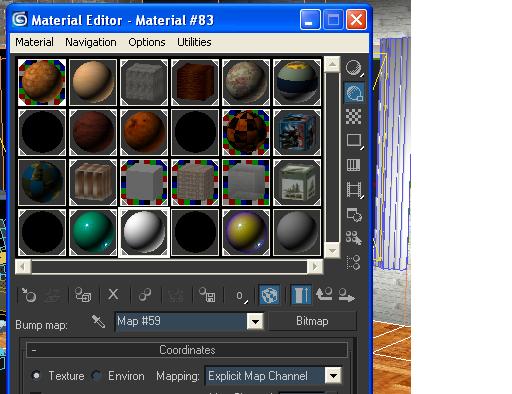Image resolution: width=512 pixels, height=394 pixels.
Task: Click the Select by Material icon
Action: coord(354,238)
